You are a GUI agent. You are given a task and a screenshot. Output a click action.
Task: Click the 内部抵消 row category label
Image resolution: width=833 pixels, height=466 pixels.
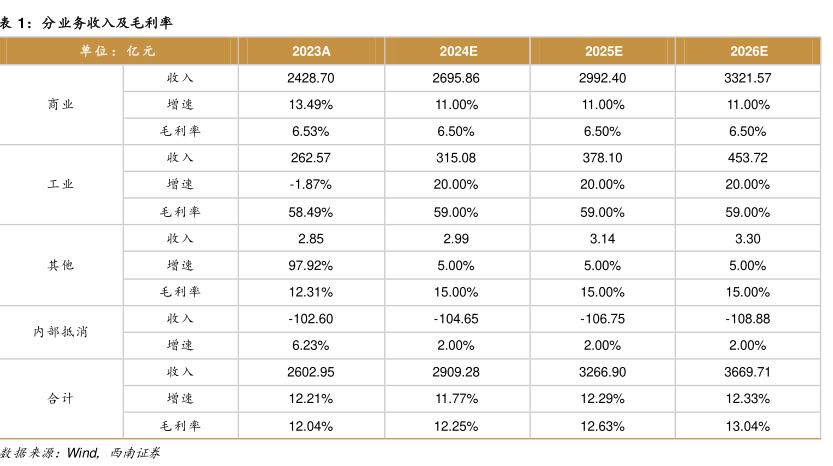point(61,331)
